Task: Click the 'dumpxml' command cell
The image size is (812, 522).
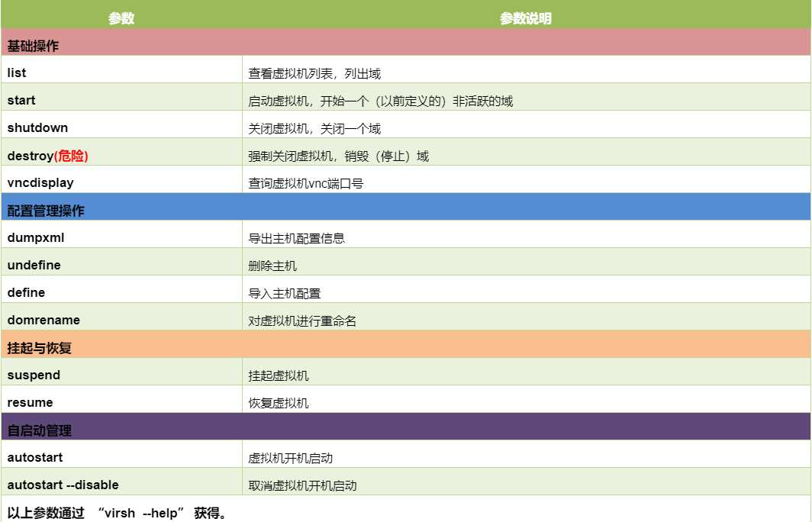Action: (121, 234)
